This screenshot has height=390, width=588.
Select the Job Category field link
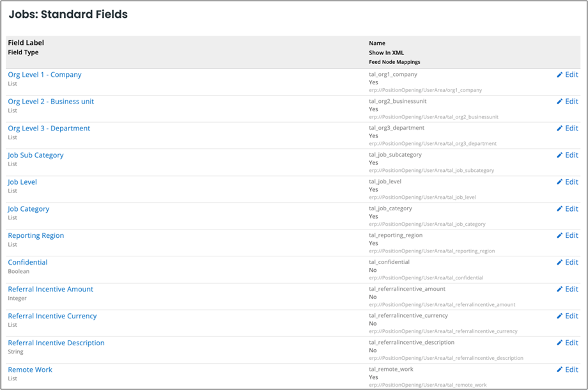click(x=29, y=208)
